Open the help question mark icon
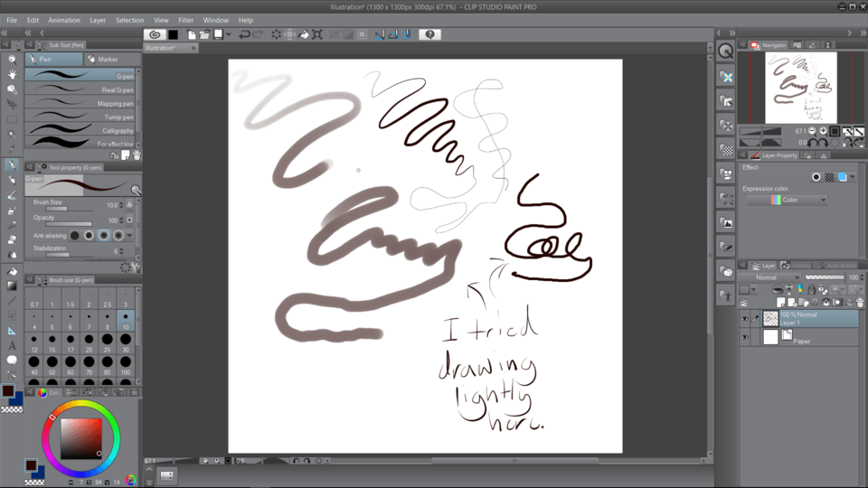Viewport: 868px width, 488px height. click(429, 34)
